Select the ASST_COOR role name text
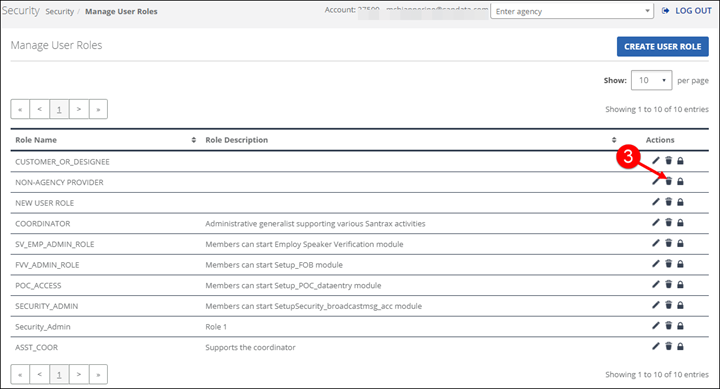The width and height of the screenshot is (720, 389). [37, 348]
